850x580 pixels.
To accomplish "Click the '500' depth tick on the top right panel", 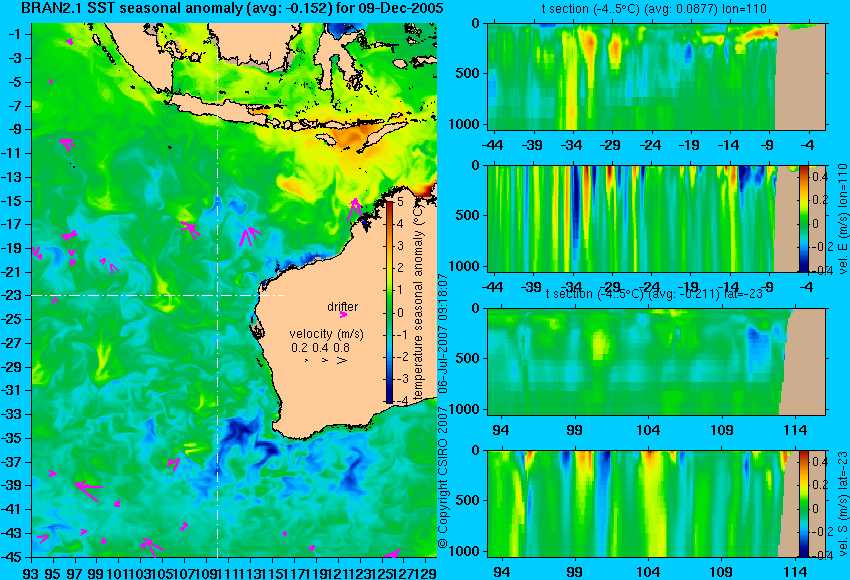I will (467, 74).
